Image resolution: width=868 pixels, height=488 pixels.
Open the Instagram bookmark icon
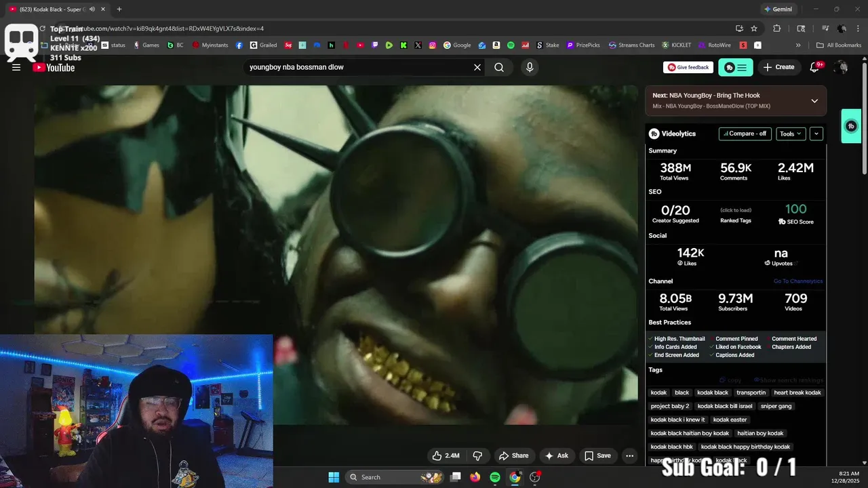point(433,45)
